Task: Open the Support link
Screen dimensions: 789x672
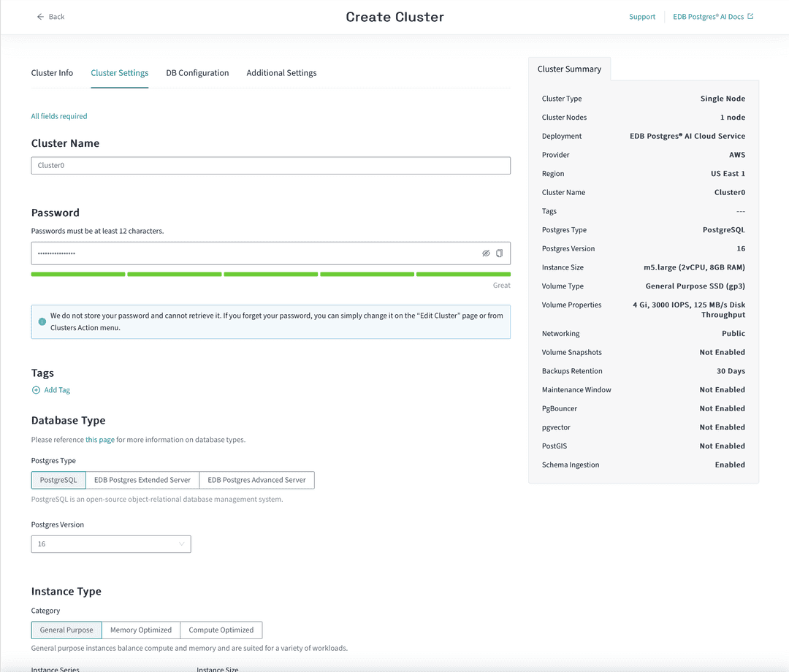Action: click(642, 17)
